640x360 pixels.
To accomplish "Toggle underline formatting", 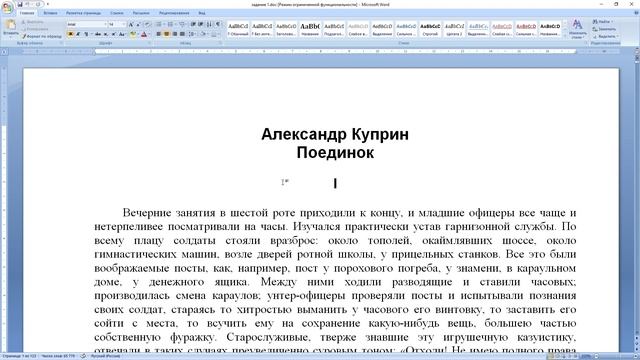I will [x=86, y=34].
